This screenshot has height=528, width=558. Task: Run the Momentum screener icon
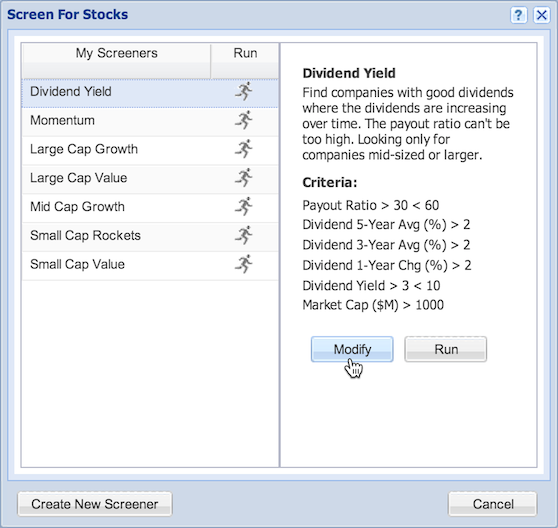click(x=244, y=120)
